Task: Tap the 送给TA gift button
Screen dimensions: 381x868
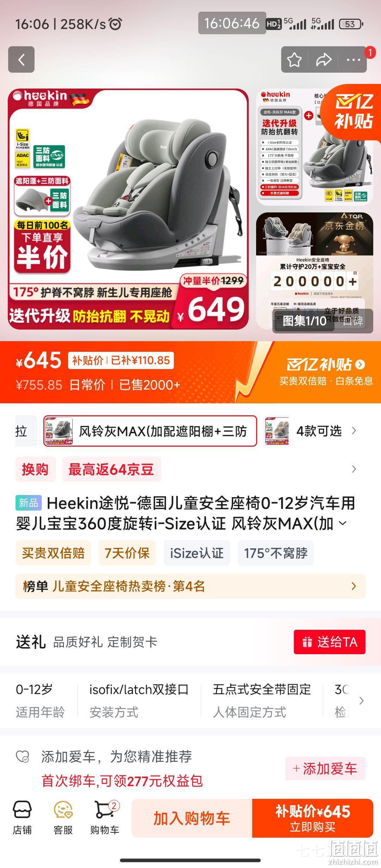Action: (x=329, y=642)
